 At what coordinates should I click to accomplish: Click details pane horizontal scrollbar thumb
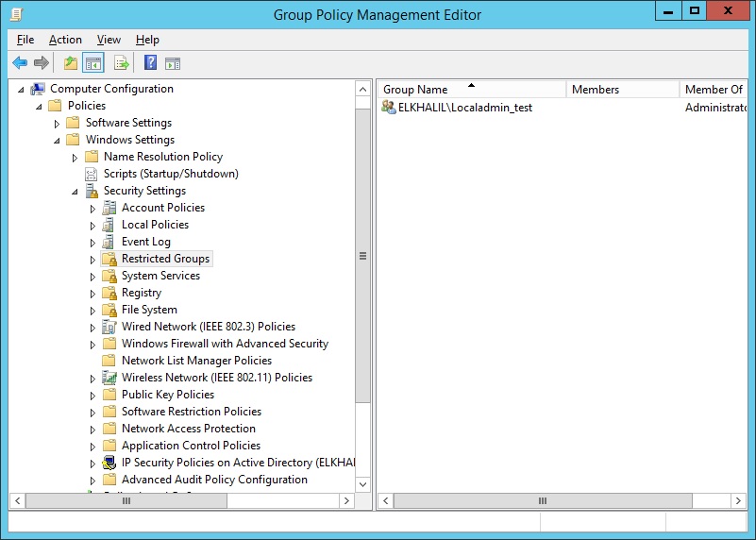[x=543, y=501]
